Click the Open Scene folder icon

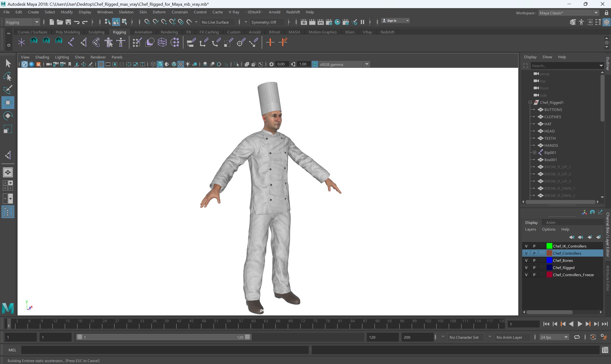click(x=60, y=22)
